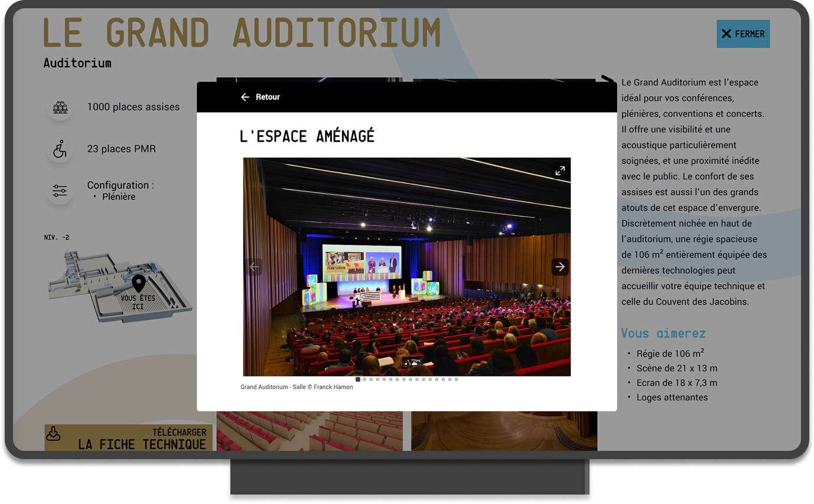Screen dimensions: 814x504
Task: Close the panel with the FERMER button
Action: point(743,34)
